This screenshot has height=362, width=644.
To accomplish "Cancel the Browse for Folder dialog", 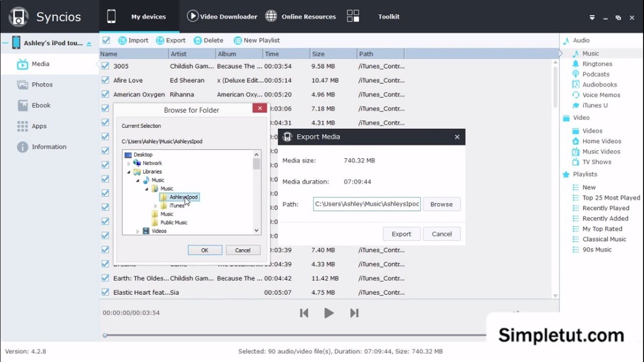I will (243, 250).
